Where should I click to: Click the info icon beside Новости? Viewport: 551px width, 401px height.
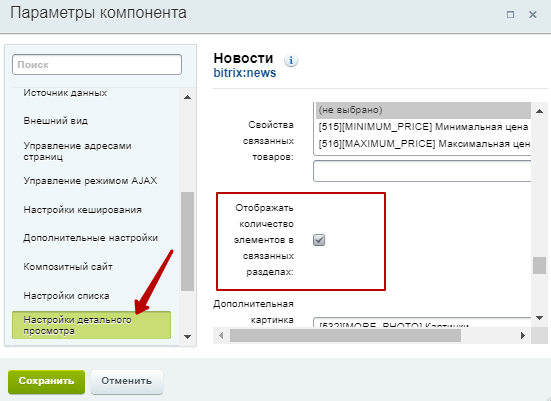point(291,60)
